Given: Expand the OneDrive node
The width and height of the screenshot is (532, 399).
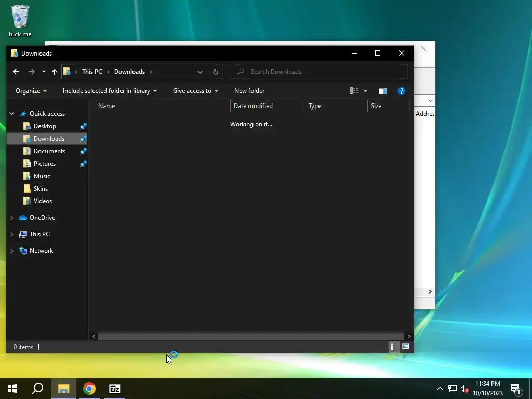Looking at the screenshot, I should (12, 218).
